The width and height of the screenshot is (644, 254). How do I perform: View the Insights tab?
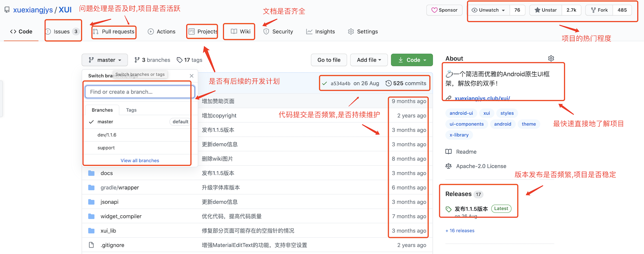coord(321,32)
